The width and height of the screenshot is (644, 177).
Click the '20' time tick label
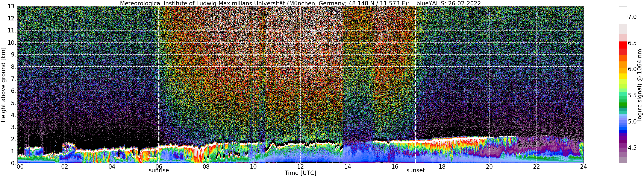pos(489,166)
